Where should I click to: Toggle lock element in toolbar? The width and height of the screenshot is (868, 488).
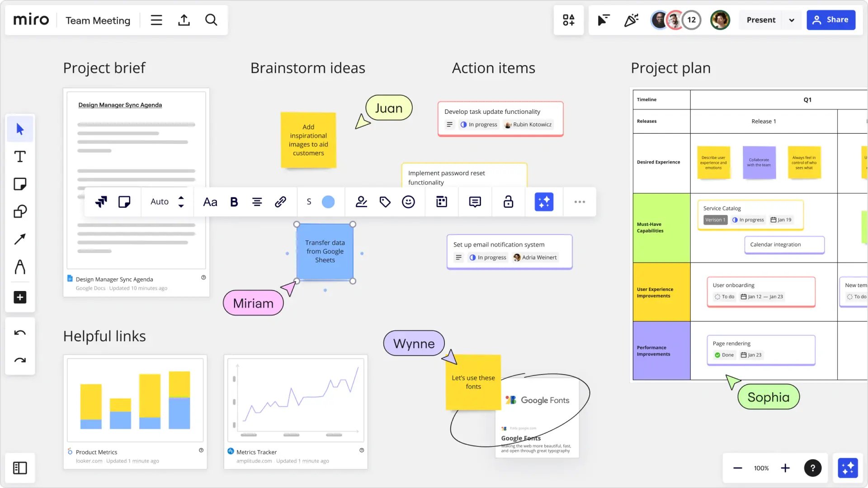508,202
